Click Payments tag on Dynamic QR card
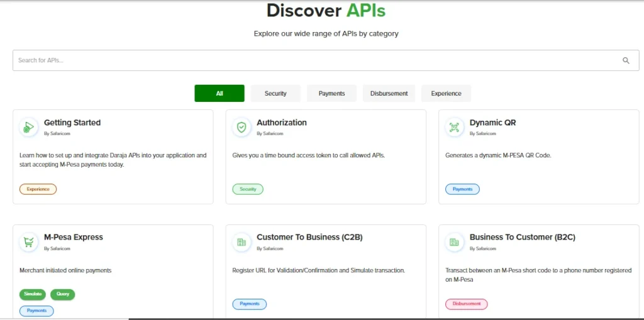The image size is (644, 320). click(462, 189)
